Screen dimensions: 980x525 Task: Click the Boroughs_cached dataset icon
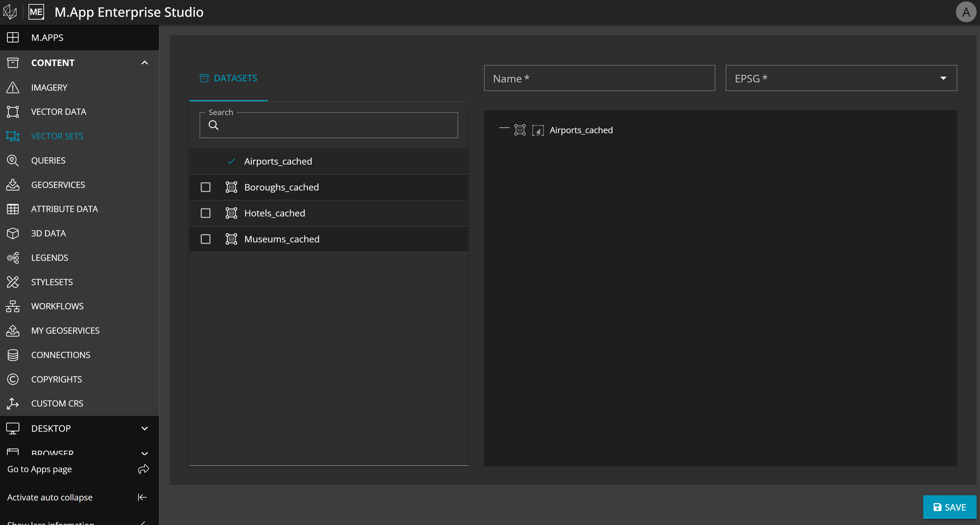[231, 187]
